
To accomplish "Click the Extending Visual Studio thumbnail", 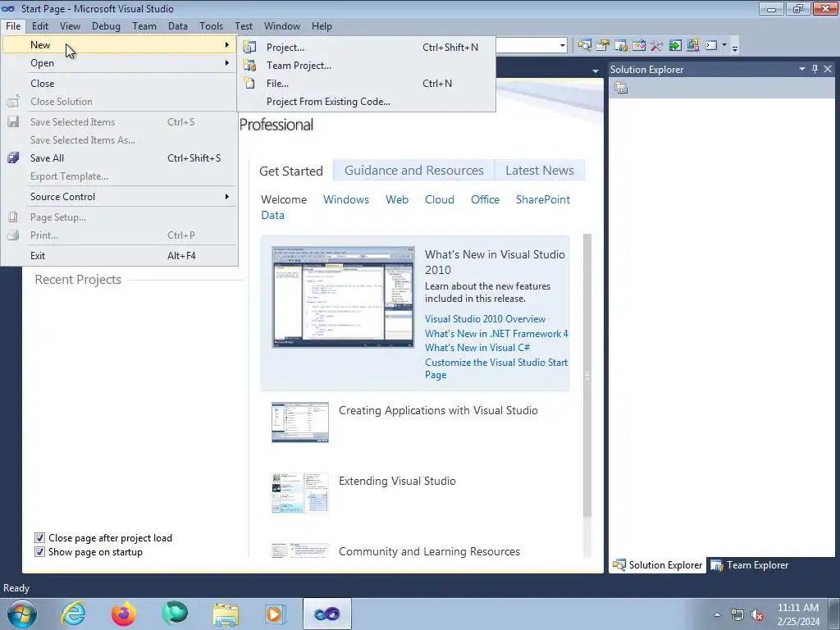I will point(300,493).
